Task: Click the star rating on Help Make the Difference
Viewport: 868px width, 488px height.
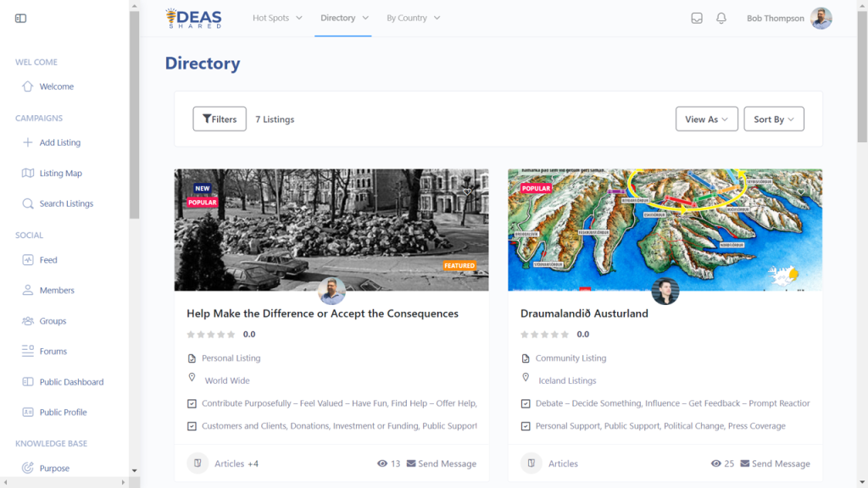Action: 211,334
